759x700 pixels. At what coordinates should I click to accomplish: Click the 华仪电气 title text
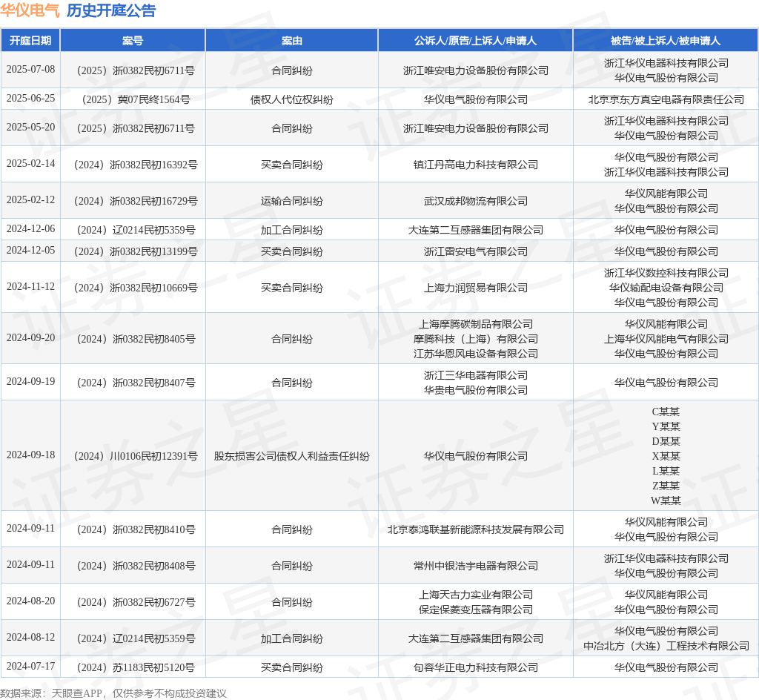coord(30,10)
